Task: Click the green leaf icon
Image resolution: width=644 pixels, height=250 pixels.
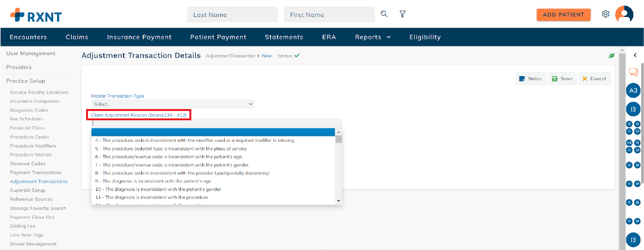Action: tap(611, 56)
